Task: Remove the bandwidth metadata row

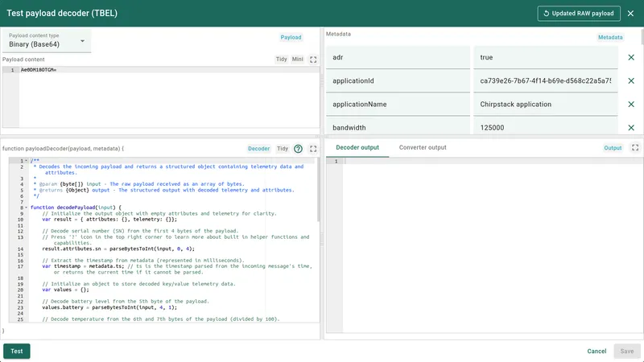Action: (x=631, y=128)
